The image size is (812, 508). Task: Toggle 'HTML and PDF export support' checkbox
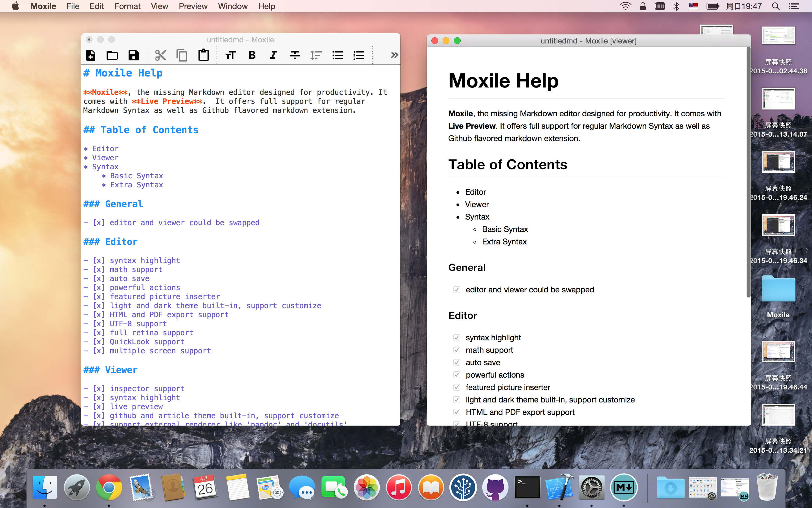457,412
